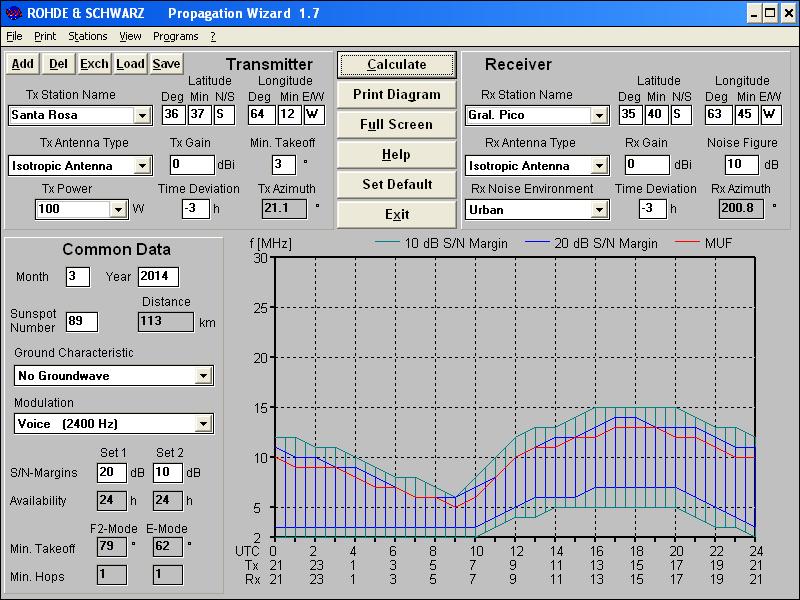The image size is (800, 600).
Task: Click the Rx longitude minutes field
Action: click(746, 114)
